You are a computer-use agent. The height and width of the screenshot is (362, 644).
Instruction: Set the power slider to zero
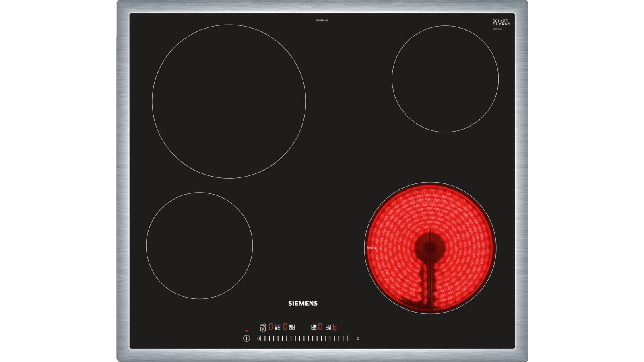(259, 339)
